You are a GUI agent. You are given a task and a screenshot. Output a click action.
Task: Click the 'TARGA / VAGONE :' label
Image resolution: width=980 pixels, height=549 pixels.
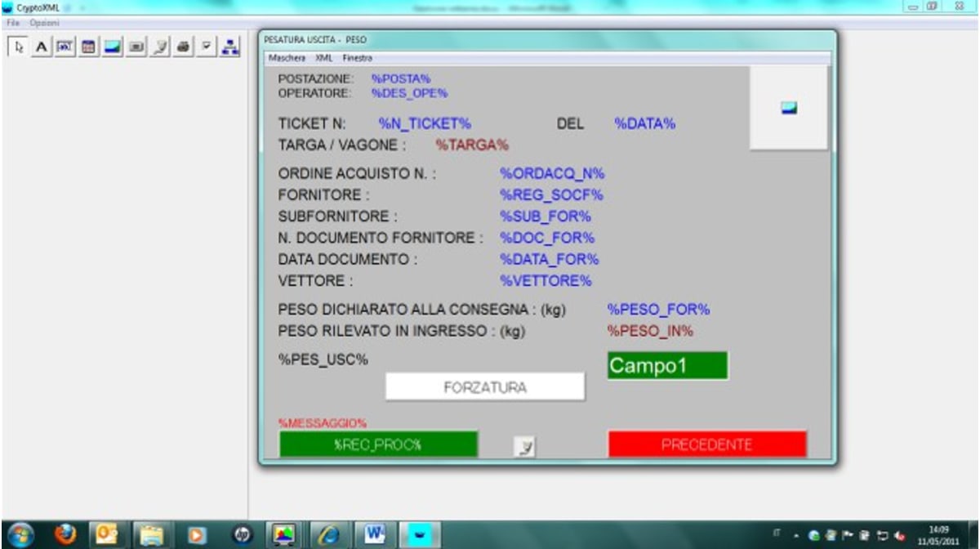pyautogui.click(x=342, y=145)
